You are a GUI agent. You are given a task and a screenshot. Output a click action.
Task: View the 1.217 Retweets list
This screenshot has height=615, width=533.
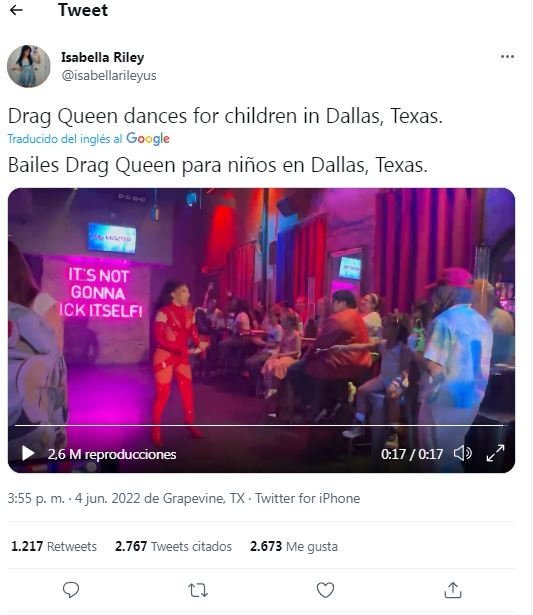pyautogui.click(x=54, y=546)
